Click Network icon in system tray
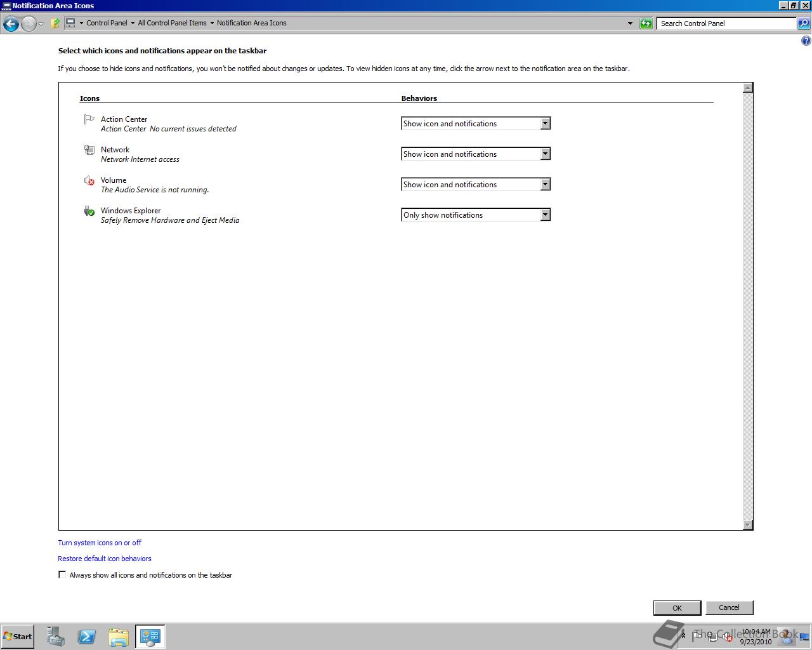The height and width of the screenshot is (650, 812). 712,636
